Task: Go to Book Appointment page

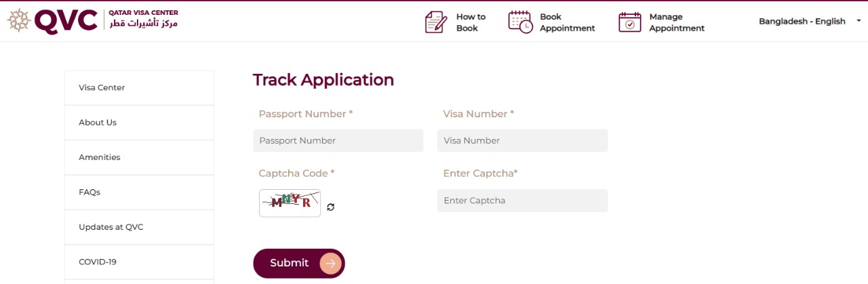Action: coord(567,22)
